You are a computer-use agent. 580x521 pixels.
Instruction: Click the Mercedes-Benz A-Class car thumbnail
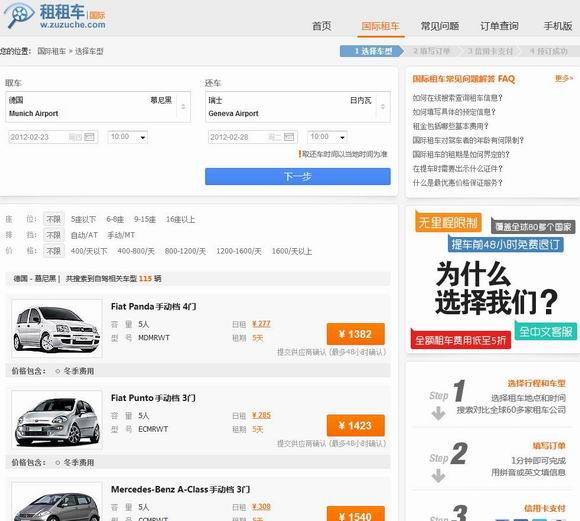tap(57, 502)
